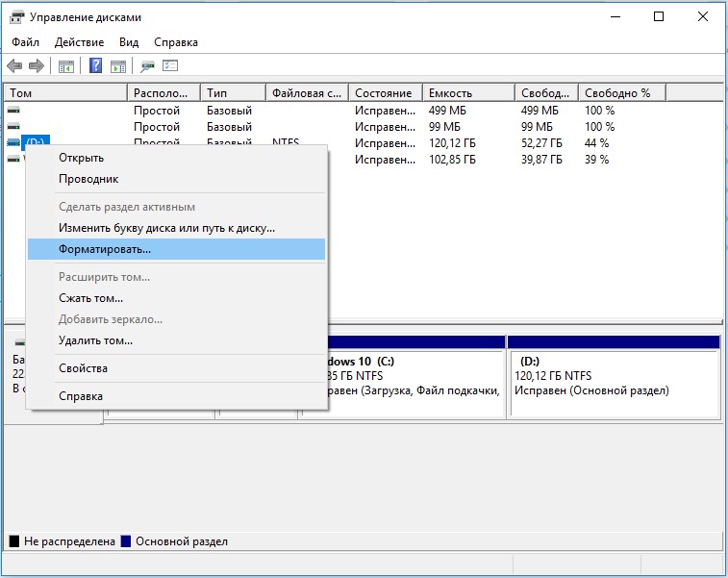Sort by the Тип column header
The width and height of the screenshot is (728, 578).
[x=233, y=93]
